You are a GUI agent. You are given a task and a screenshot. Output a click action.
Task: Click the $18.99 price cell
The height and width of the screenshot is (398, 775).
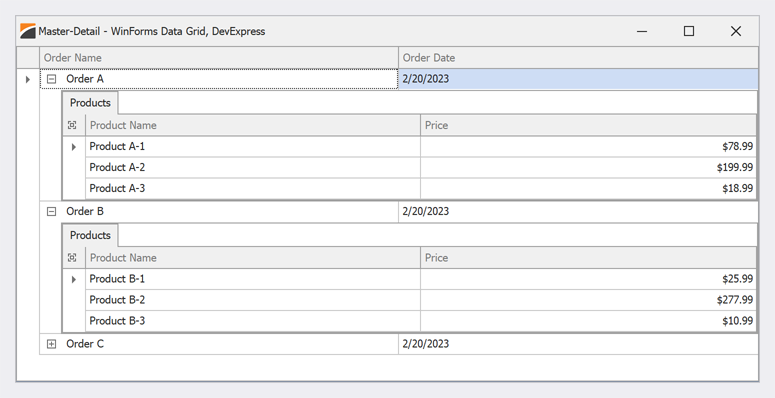click(588, 188)
